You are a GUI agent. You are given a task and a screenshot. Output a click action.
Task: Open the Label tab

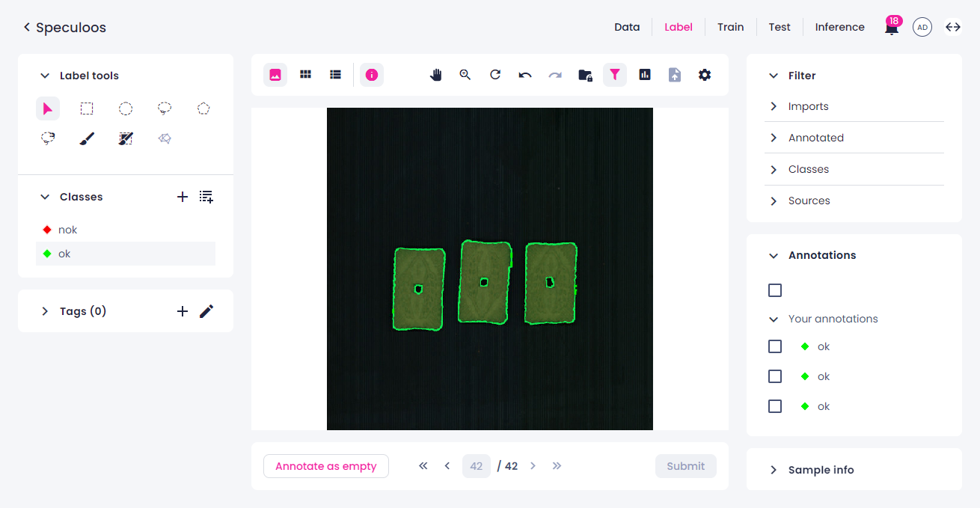(x=679, y=27)
